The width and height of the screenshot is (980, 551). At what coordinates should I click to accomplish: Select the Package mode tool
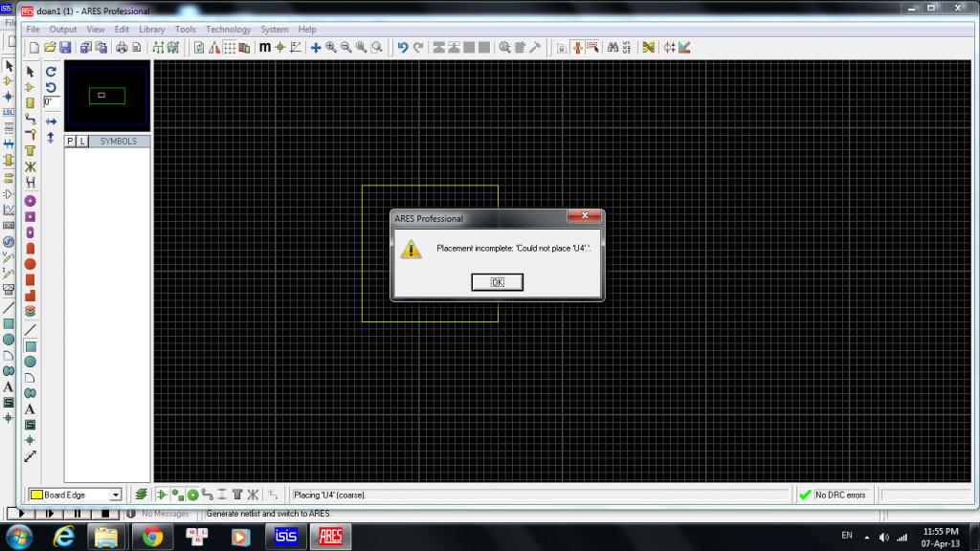(30, 103)
